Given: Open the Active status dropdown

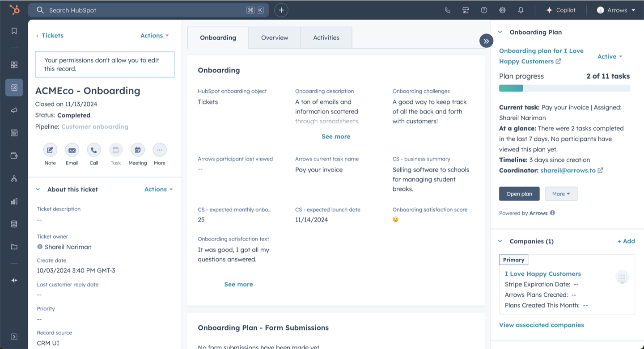Looking at the screenshot, I should coord(610,56).
